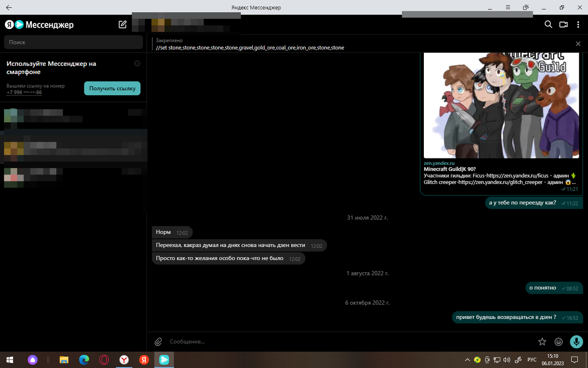Click the title bar ellipsis button
Viewport: 588px width, 368px height.
click(490, 7)
